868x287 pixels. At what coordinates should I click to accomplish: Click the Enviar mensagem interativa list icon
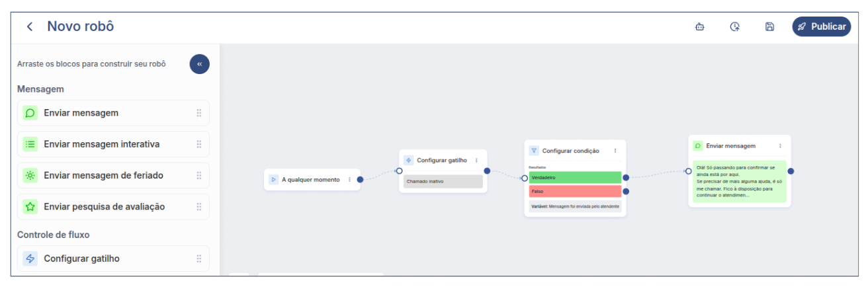click(x=30, y=144)
